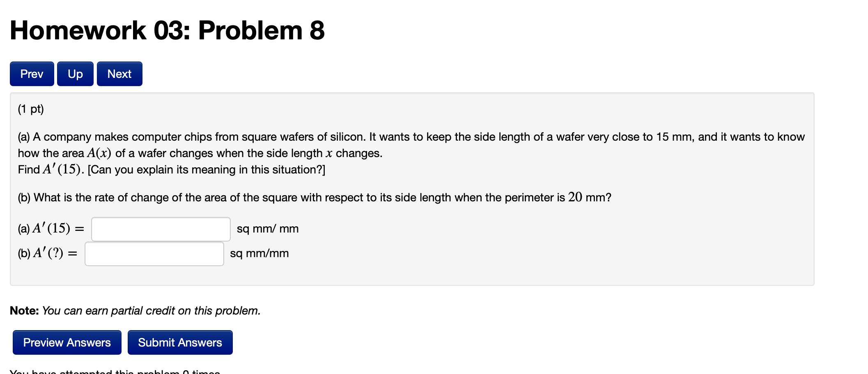
Task: Click the sq mm/mm unit label beside part (a)
Action: click(267, 229)
